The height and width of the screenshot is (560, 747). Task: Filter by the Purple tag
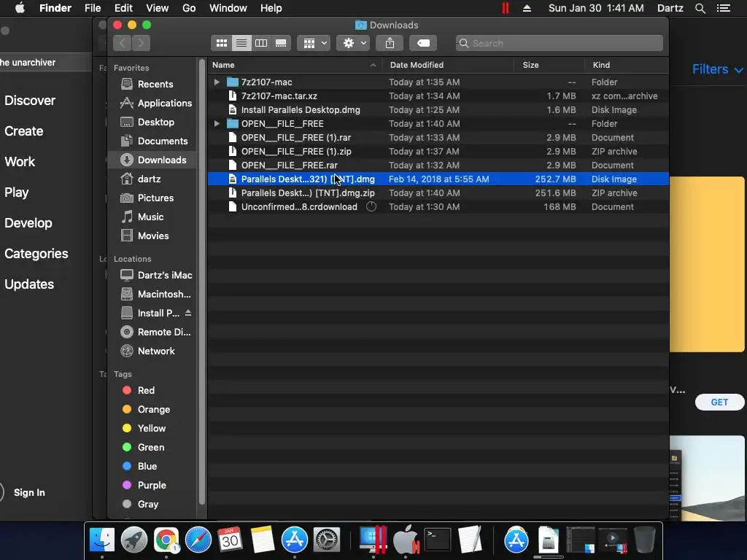(x=152, y=485)
